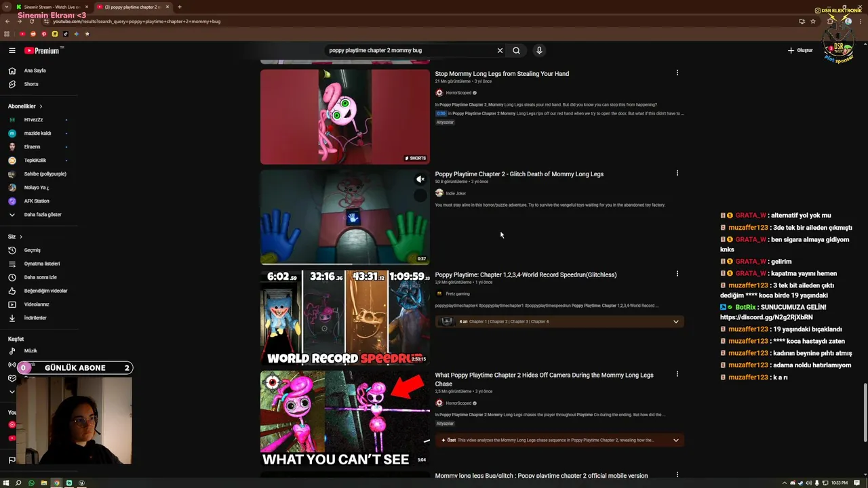Screen dimensions: 868x488
Task: Open options for Hides Off Camera video
Action: (677, 373)
